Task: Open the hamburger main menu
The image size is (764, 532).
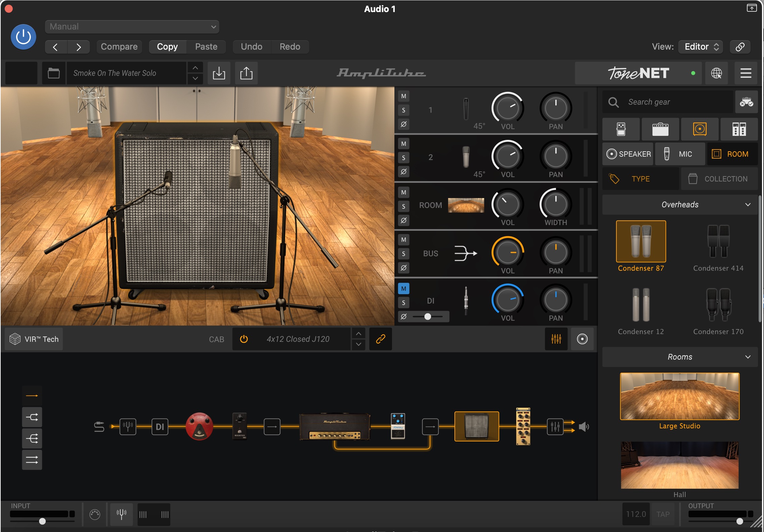Action: point(746,73)
